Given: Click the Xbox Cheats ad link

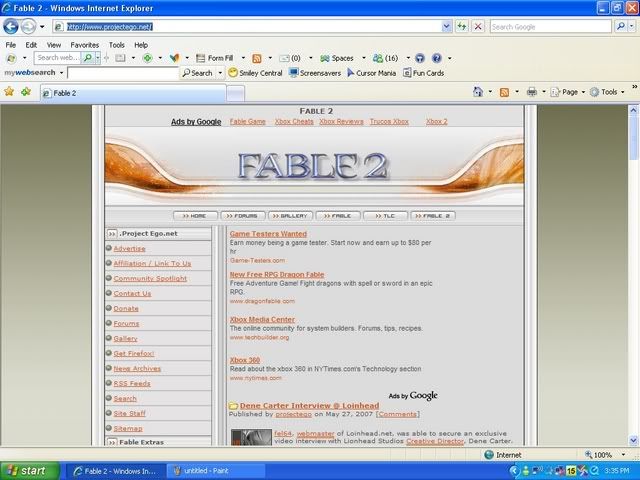Looking at the screenshot, I should coord(294,122).
